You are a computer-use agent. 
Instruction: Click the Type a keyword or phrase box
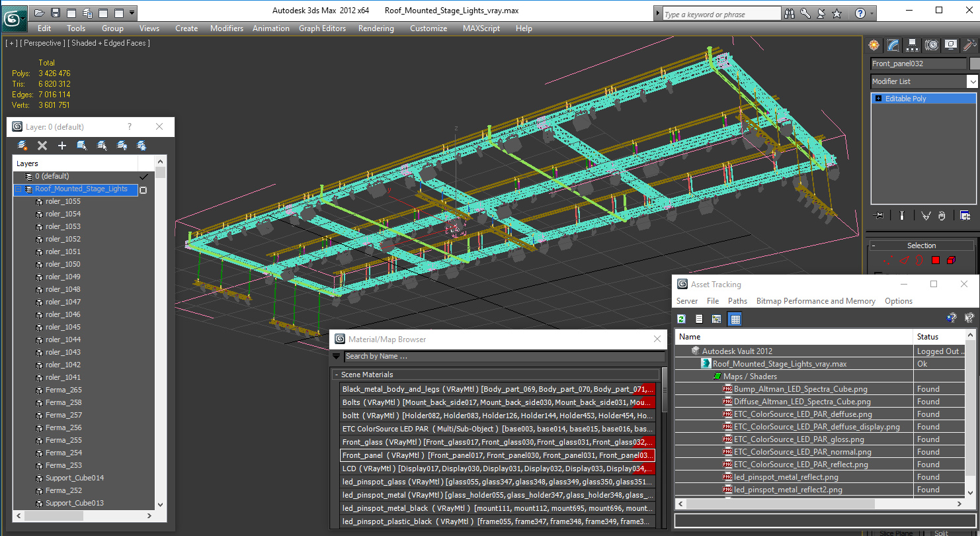tap(721, 14)
